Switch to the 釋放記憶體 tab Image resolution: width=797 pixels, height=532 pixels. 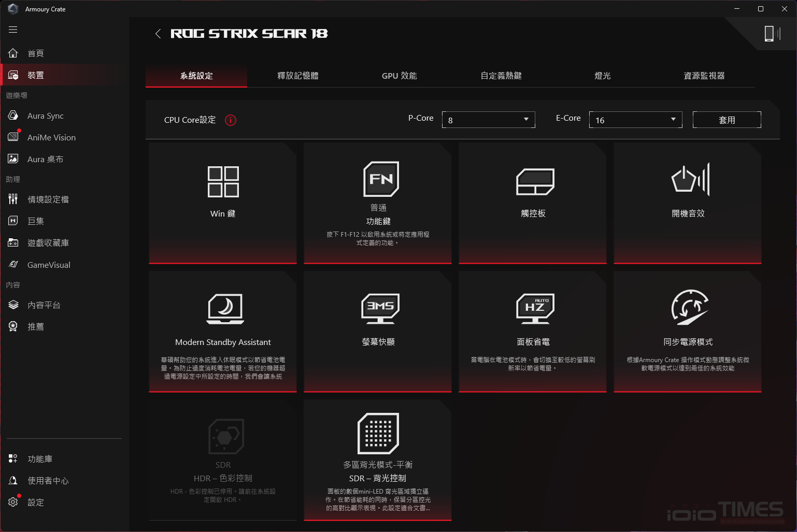point(298,76)
